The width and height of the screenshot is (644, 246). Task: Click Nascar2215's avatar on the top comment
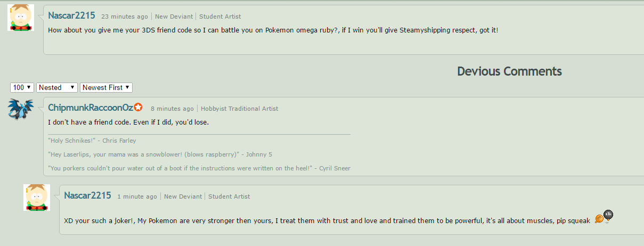[x=21, y=18]
